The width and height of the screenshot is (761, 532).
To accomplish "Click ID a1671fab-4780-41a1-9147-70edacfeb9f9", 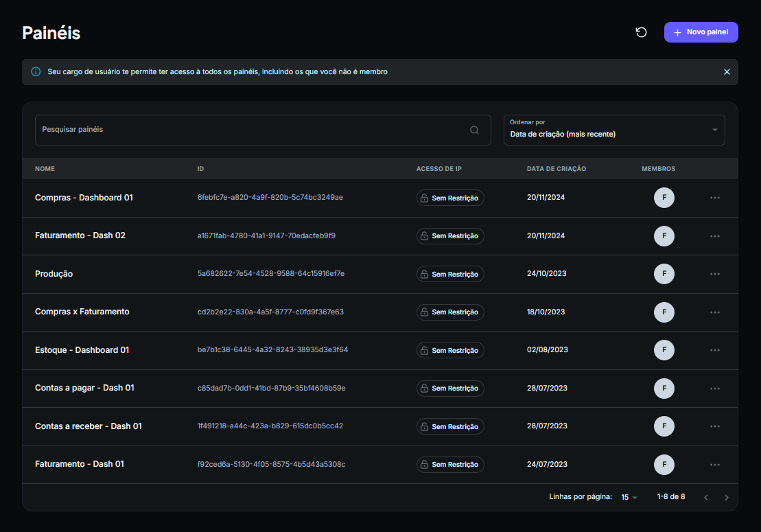I will tap(266, 235).
